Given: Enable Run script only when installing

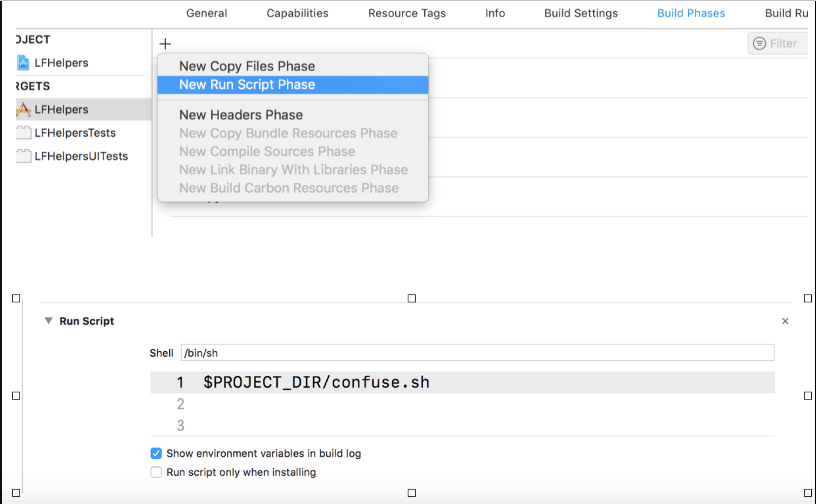Looking at the screenshot, I should (x=156, y=472).
